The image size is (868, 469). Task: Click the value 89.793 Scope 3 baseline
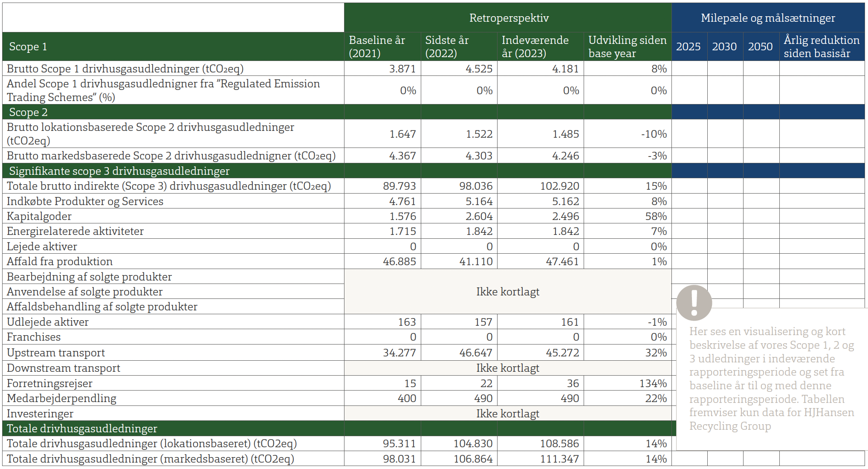[x=399, y=186]
